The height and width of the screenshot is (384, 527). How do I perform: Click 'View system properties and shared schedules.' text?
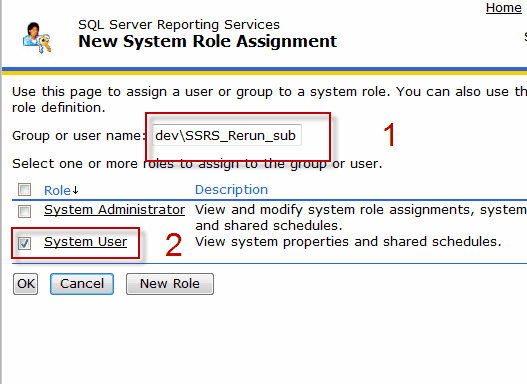point(348,242)
